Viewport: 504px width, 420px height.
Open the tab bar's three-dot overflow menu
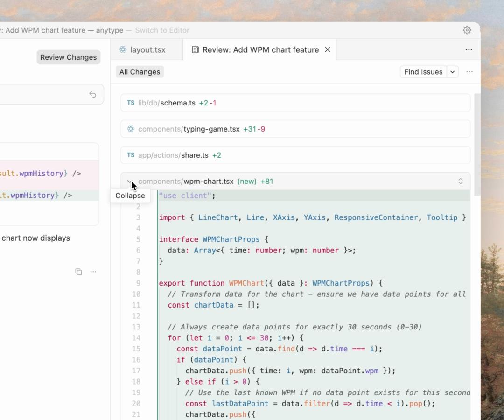(x=469, y=49)
